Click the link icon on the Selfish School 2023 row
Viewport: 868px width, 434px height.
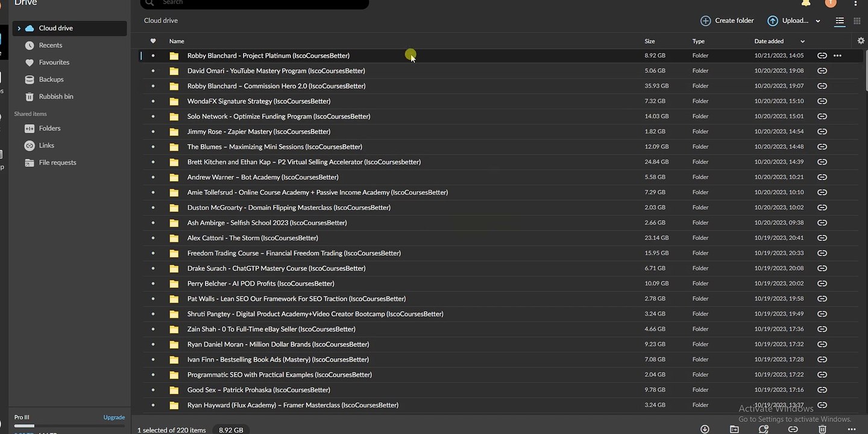click(822, 222)
